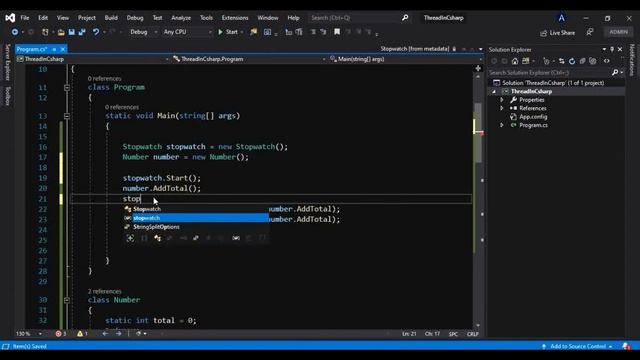640x360 pixels.
Task: Click the Visual Studio logo icon
Action: click(x=10, y=18)
